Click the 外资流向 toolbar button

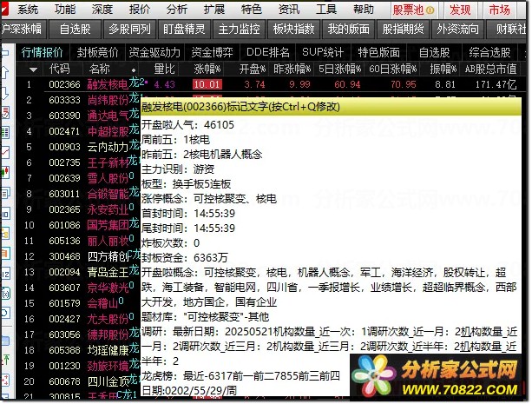click(457, 30)
